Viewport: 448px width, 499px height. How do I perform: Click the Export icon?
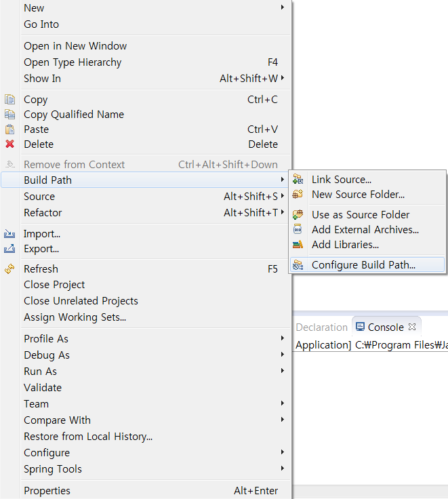tap(9, 249)
